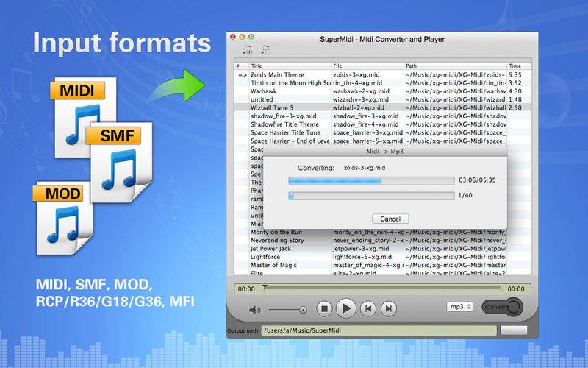Sort the list by File column header
The image size is (588, 368).
(368, 66)
